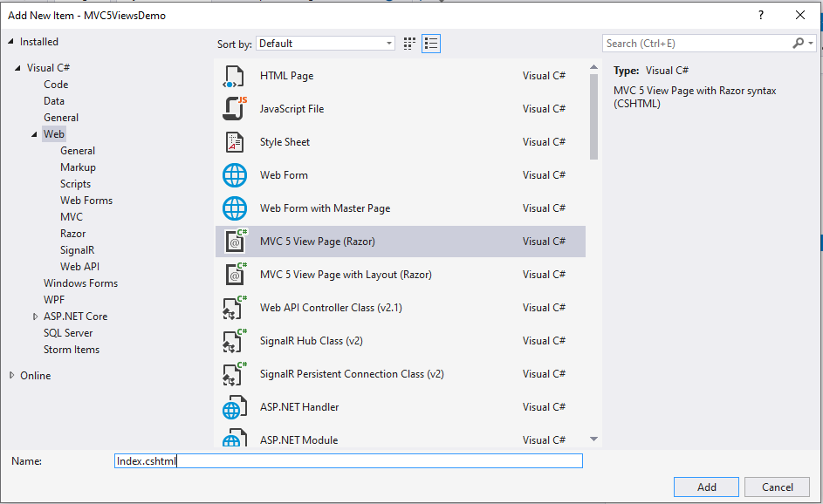823x504 pixels.
Task: Click the Add button
Action: 706,487
